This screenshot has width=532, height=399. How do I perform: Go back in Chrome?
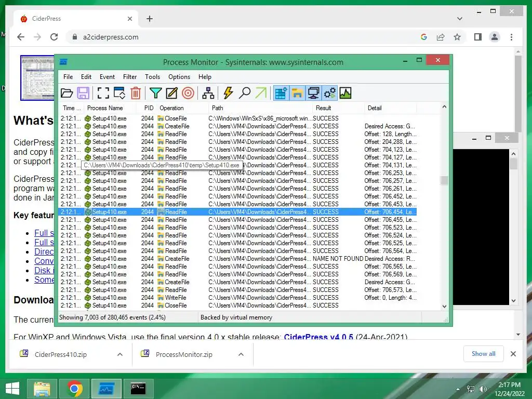(x=21, y=37)
